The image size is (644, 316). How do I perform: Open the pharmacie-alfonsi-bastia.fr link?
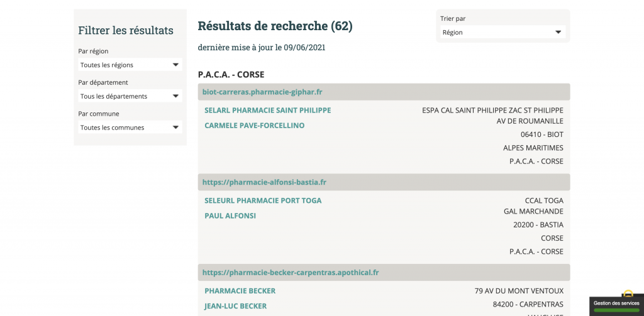click(x=264, y=182)
